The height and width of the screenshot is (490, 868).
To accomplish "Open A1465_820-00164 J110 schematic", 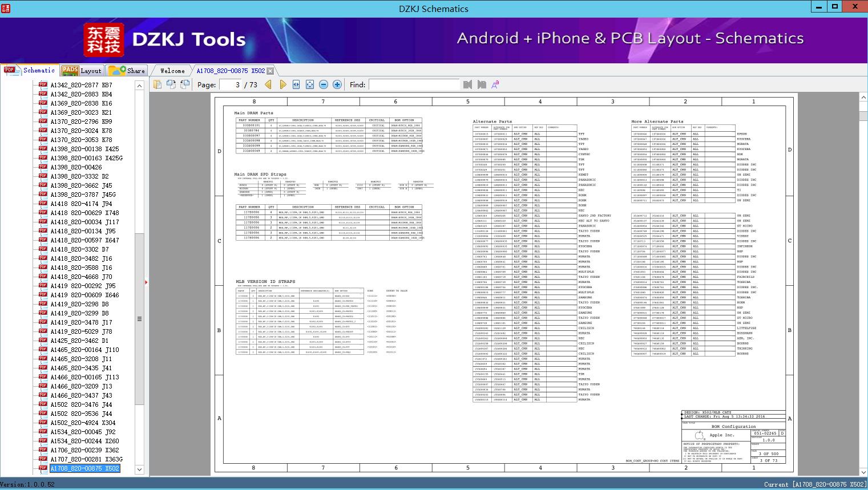I will tap(84, 350).
